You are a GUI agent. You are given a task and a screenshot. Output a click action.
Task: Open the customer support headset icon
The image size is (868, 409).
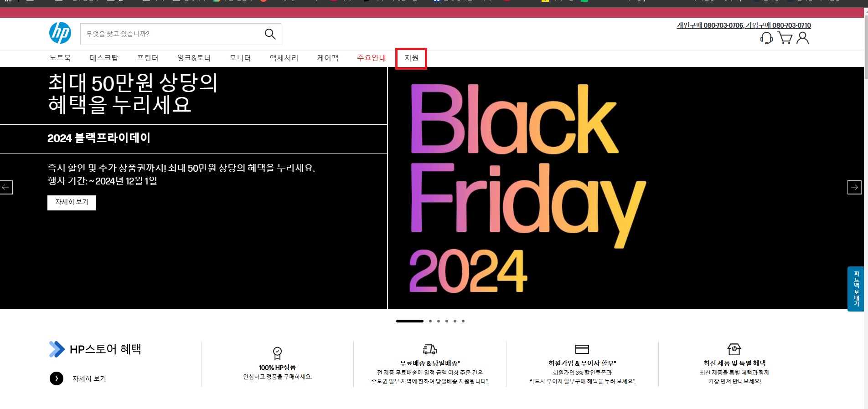click(x=766, y=38)
